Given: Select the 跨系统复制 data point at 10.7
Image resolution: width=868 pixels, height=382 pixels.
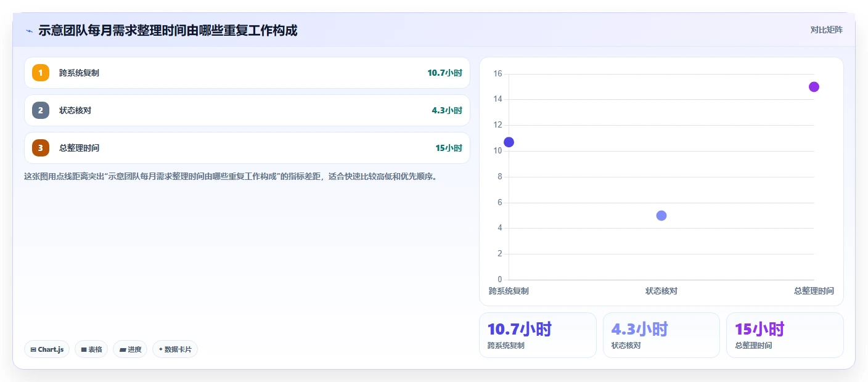Looking at the screenshot, I should [x=509, y=142].
